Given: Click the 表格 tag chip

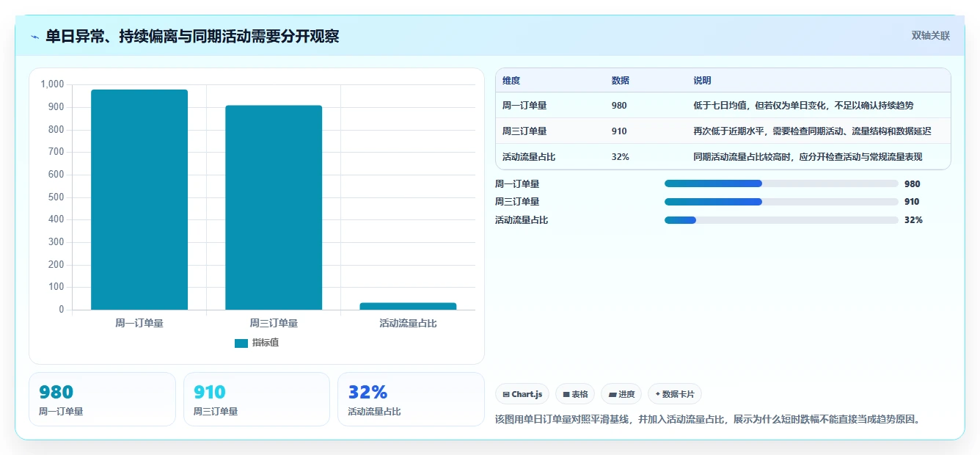Looking at the screenshot, I should click(x=575, y=394).
